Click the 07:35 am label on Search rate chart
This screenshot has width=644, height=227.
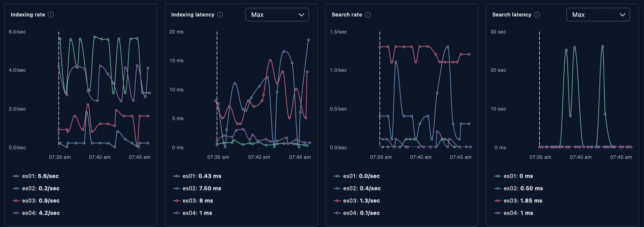381,157
